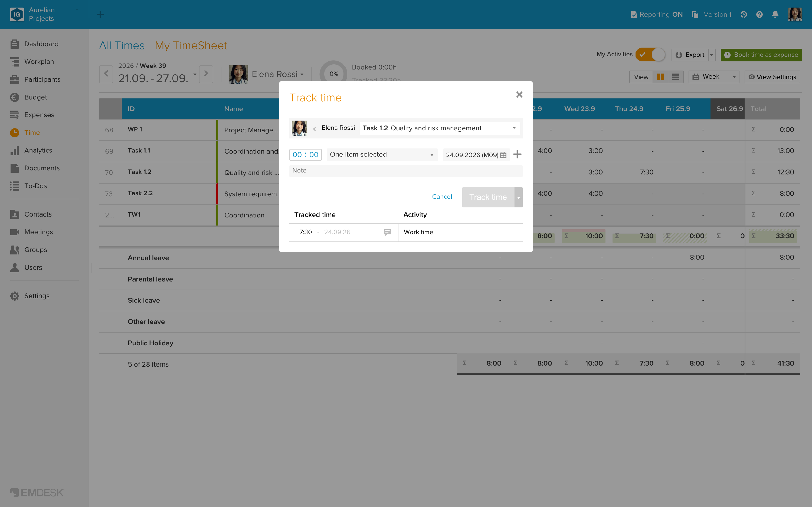Open the notifications bell in the header
The width and height of the screenshot is (812, 507).
(775, 14)
